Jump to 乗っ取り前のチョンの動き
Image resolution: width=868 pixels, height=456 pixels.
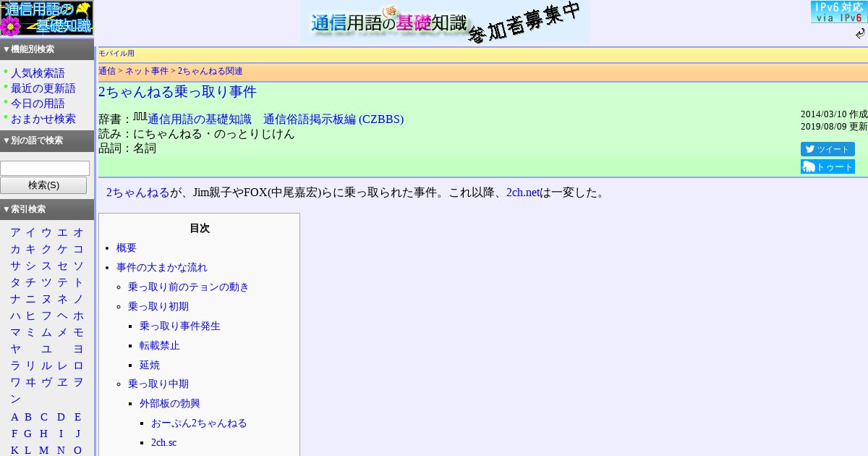pos(189,287)
